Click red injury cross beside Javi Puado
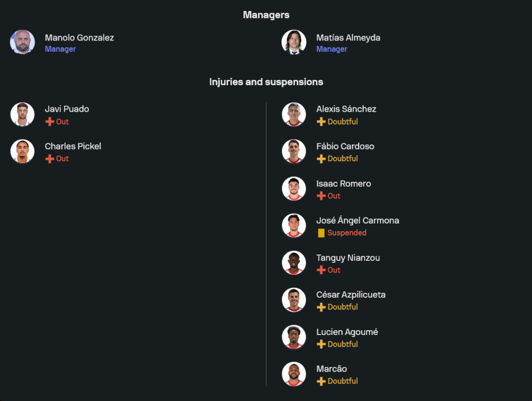The image size is (532, 401). pos(49,122)
